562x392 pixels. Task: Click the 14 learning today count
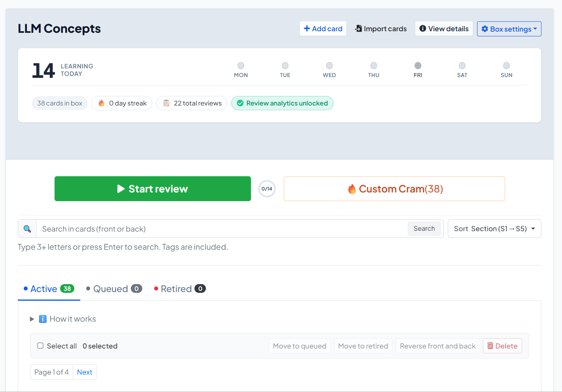(43, 71)
